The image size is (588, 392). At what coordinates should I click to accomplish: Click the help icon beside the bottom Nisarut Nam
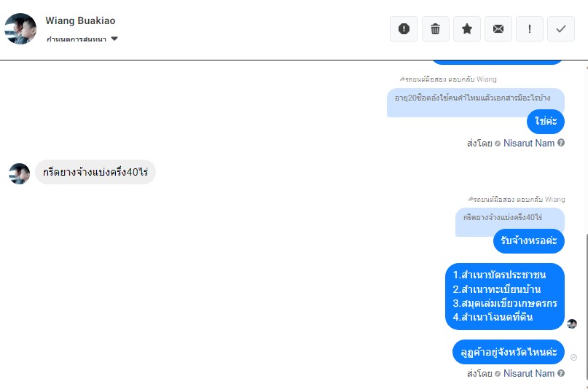(x=561, y=373)
